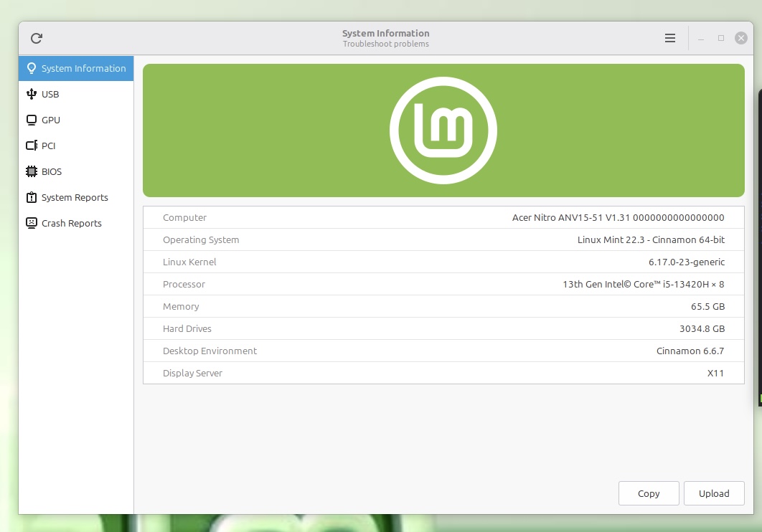Click the "3034.8 GB" hard drives value
Image resolution: width=762 pixels, height=532 pixels.
(702, 328)
